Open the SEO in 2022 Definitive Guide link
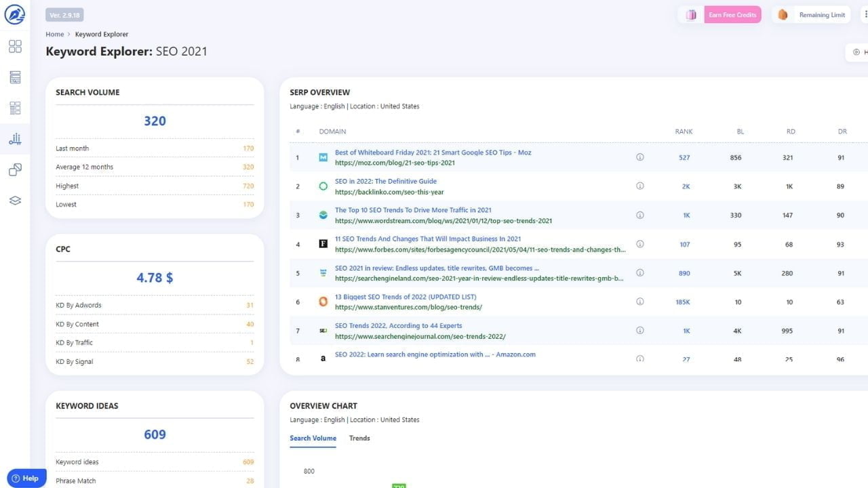868x488 pixels. [x=386, y=180]
